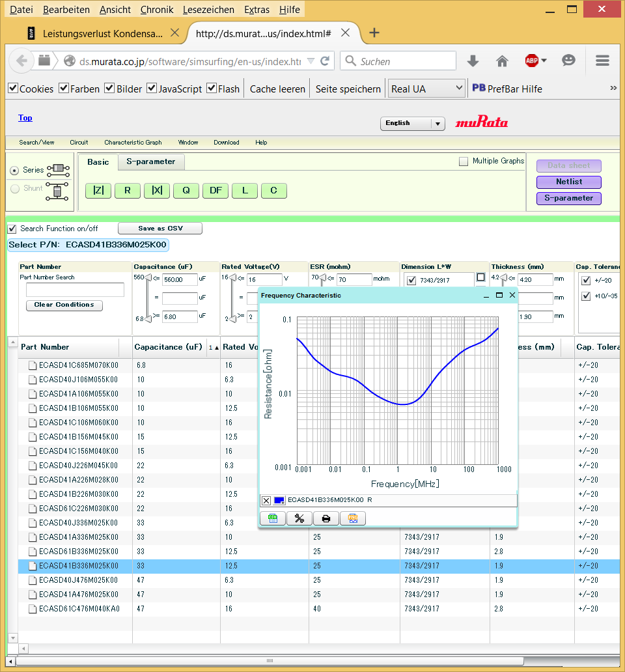Show more PrefBar items chevron
Screen dimensions: 625x672
point(613,88)
